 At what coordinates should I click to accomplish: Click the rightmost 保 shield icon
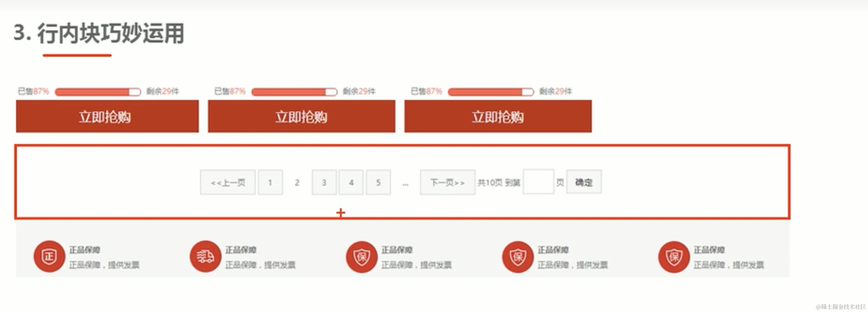click(674, 257)
